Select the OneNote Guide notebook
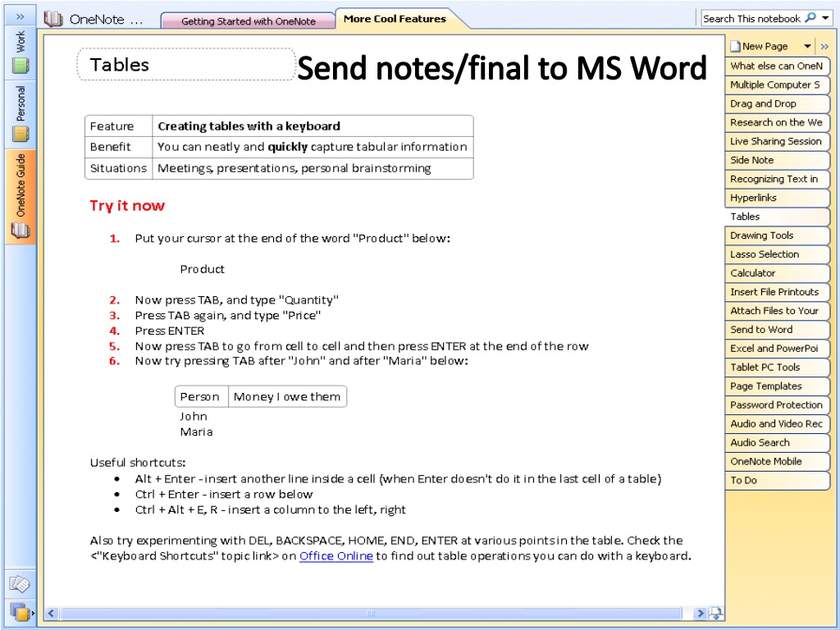Screen dimensions: 840x630 coord(21,196)
